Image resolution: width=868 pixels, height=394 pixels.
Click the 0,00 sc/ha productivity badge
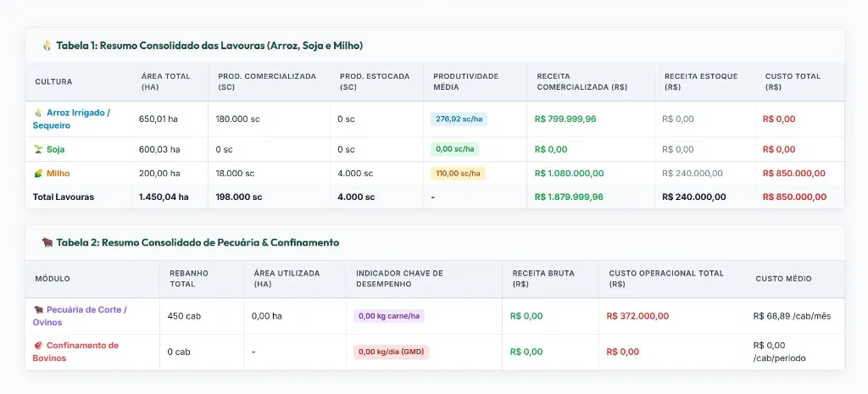coord(454,149)
